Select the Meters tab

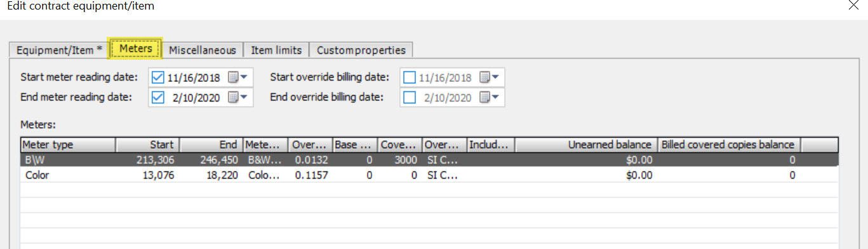pos(136,48)
